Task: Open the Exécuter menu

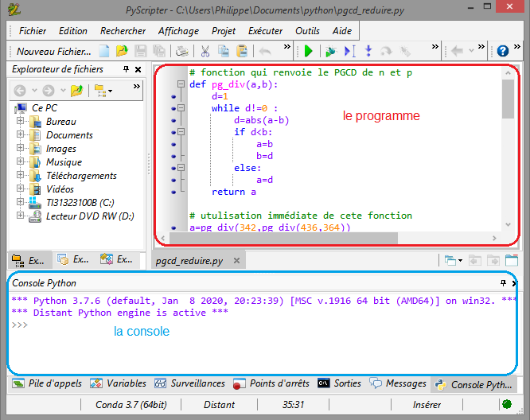Action: pyautogui.click(x=265, y=31)
